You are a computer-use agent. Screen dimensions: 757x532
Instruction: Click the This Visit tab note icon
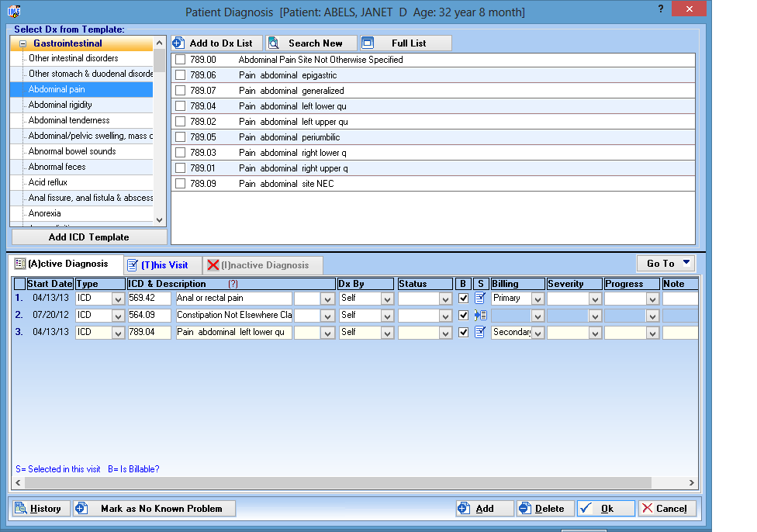(x=133, y=265)
